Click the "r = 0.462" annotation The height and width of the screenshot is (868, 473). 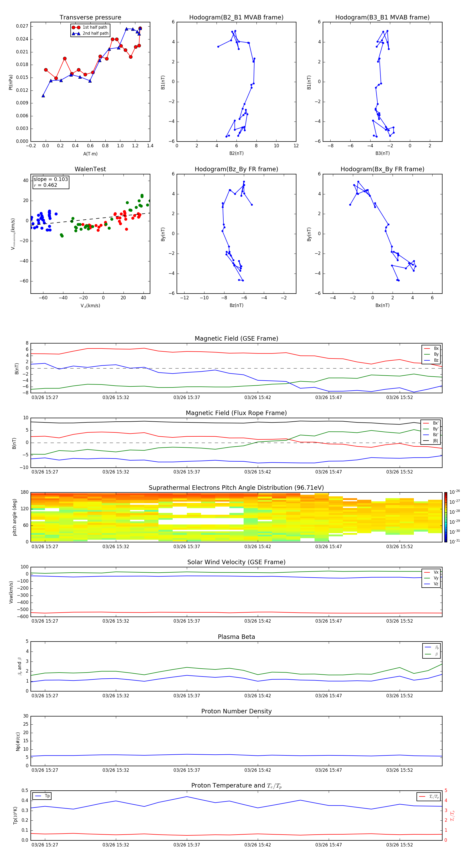pos(45,185)
